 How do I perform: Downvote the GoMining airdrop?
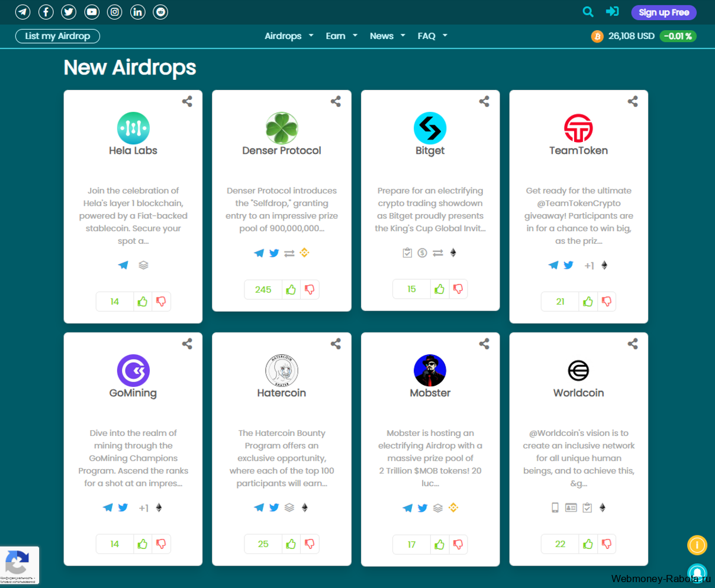(x=161, y=544)
